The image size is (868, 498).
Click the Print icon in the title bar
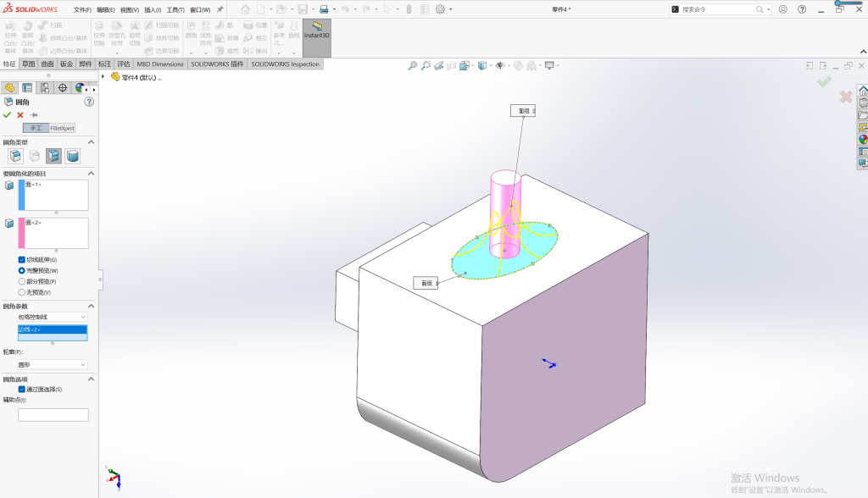(x=324, y=9)
